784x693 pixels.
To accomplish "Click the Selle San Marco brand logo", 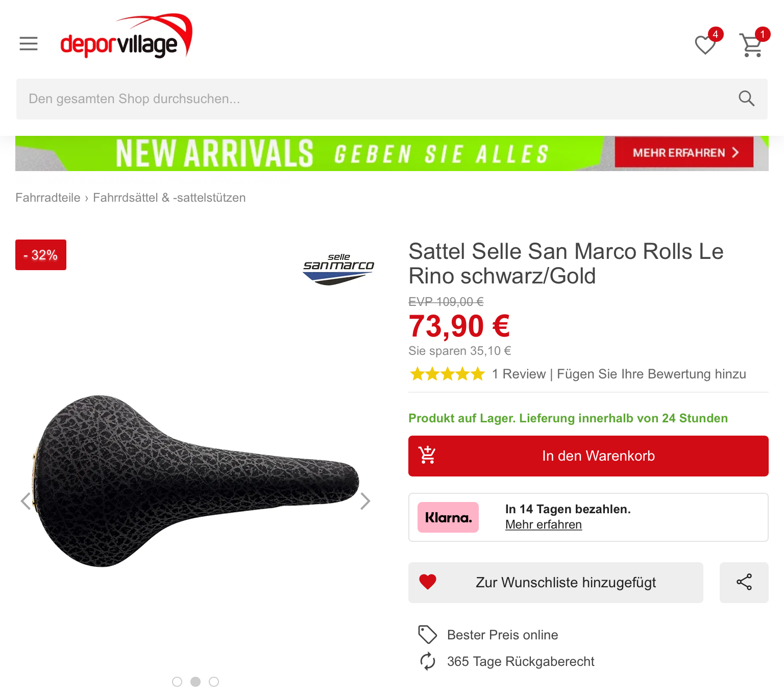I will [338, 269].
